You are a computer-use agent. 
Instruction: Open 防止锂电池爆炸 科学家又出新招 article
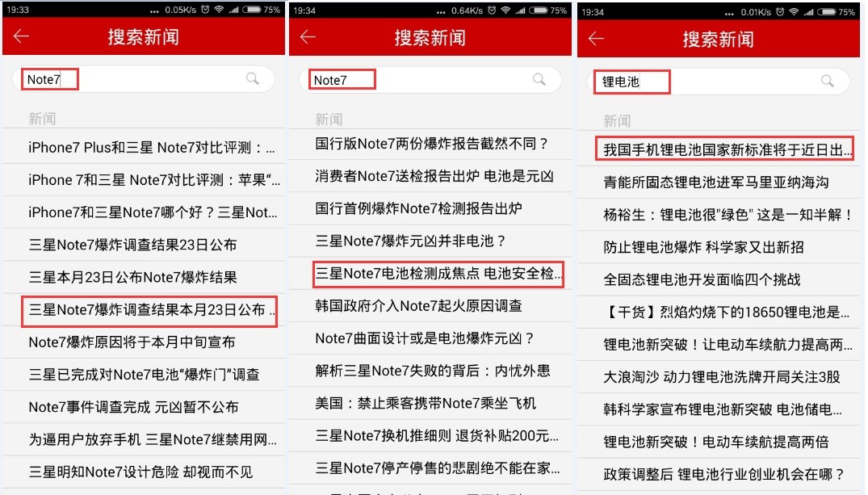point(719,247)
